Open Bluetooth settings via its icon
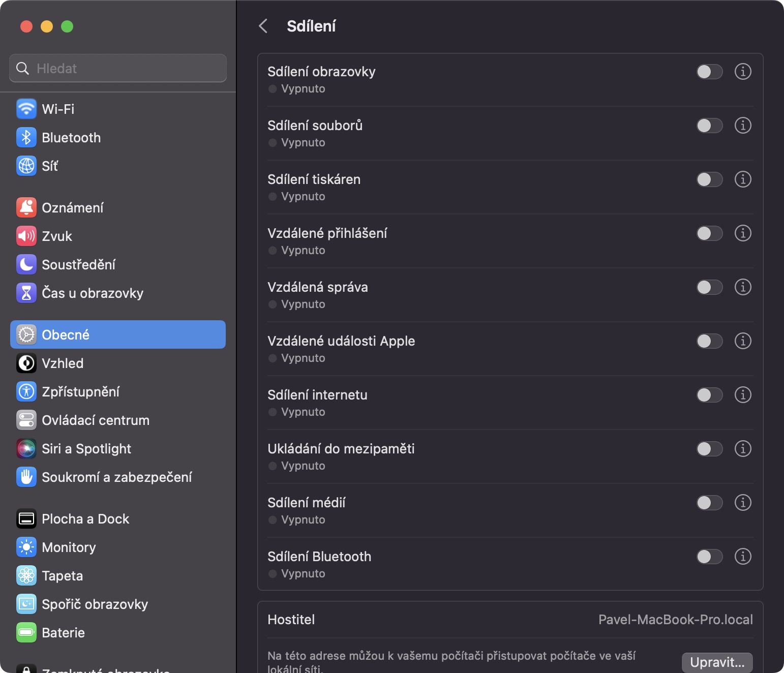This screenshot has height=673, width=784. [26, 137]
